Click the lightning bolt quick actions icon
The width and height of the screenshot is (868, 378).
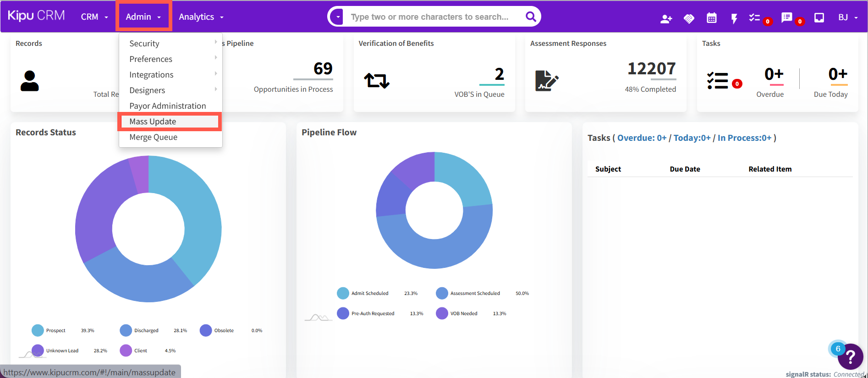734,18
